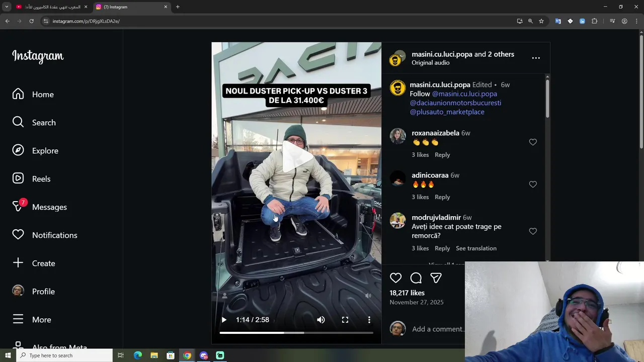Open Chrome three-dot menu
The height and width of the screenshot is (362, 644).
pos(636,21)
